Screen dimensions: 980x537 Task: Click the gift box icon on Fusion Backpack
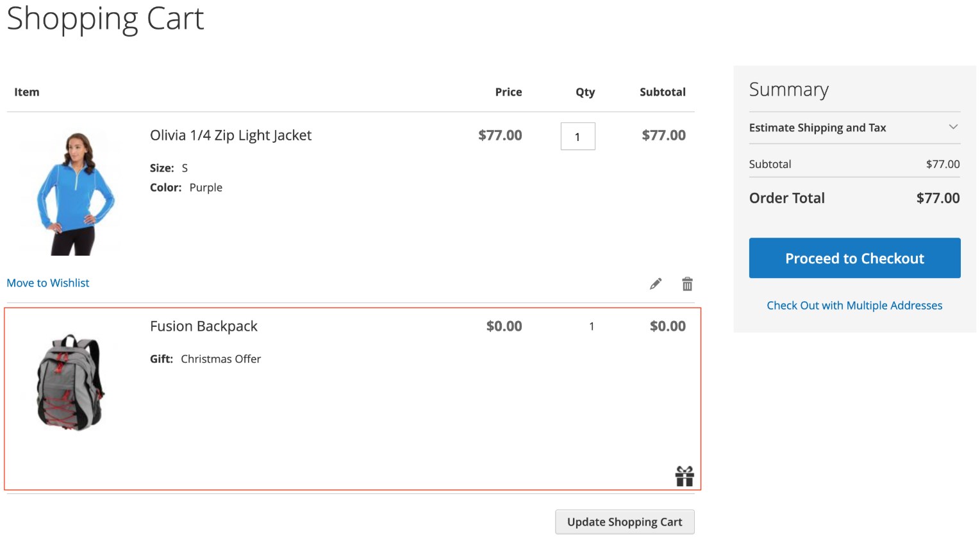[x=684, y=476]
